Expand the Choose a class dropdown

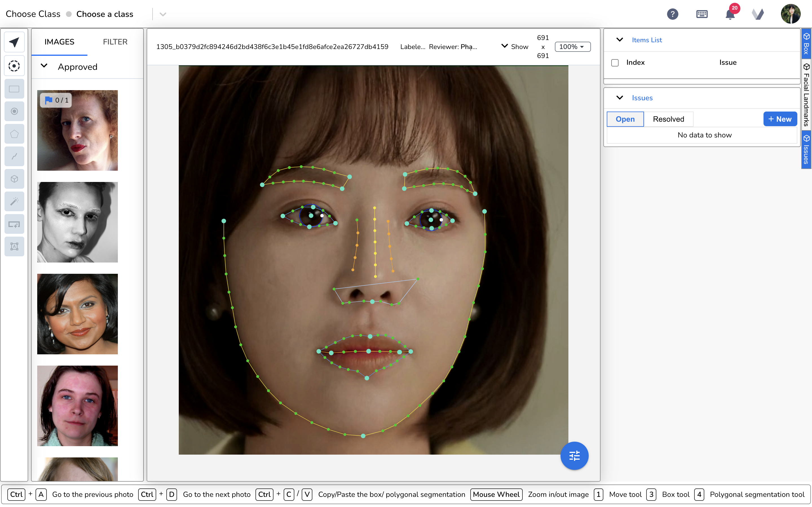pos(163,14)
